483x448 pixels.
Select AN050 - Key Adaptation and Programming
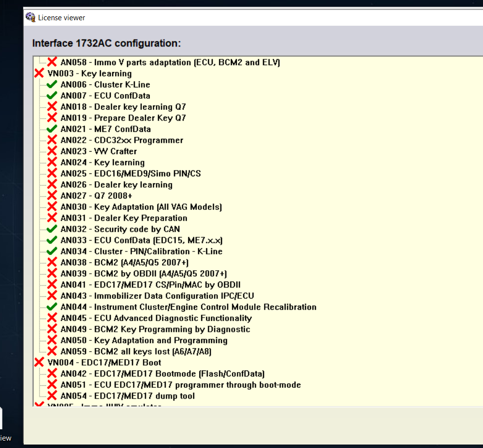pos(144,340)
